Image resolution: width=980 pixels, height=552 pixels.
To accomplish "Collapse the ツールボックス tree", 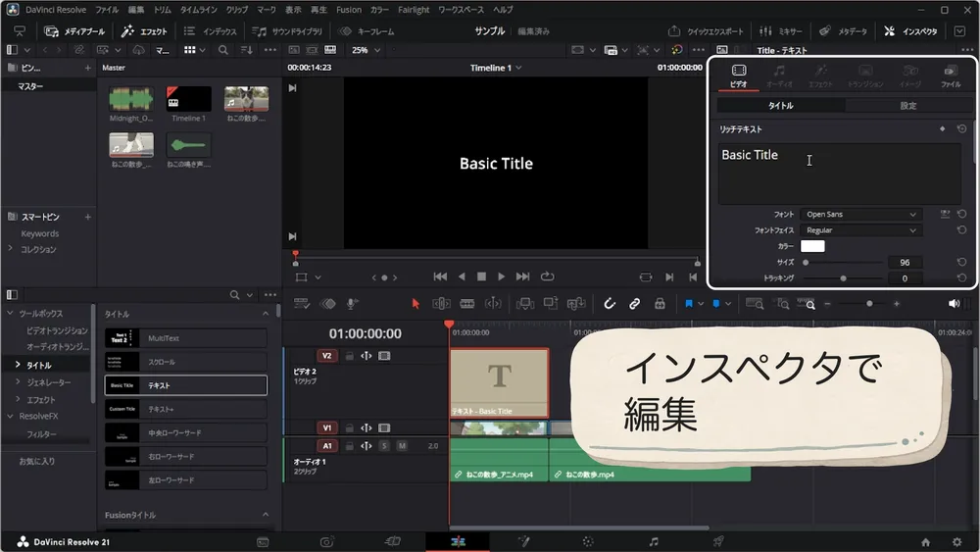I will pyautogui.click(x=10, y=313).
